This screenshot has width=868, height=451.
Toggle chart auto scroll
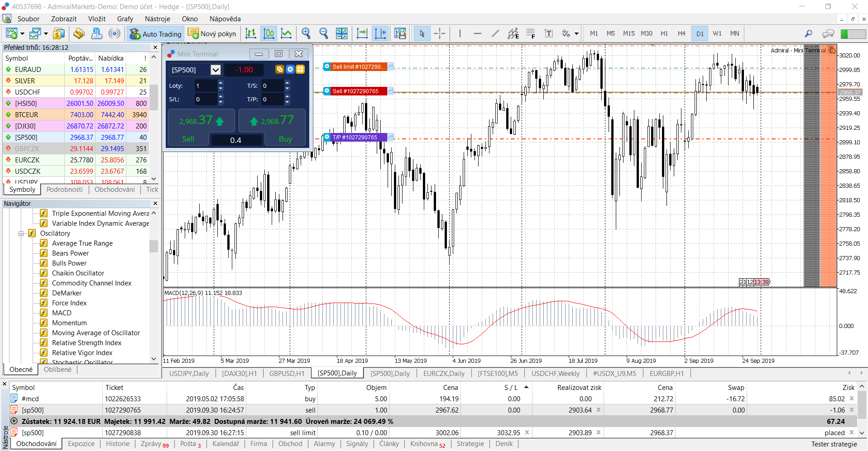[362, 33]
